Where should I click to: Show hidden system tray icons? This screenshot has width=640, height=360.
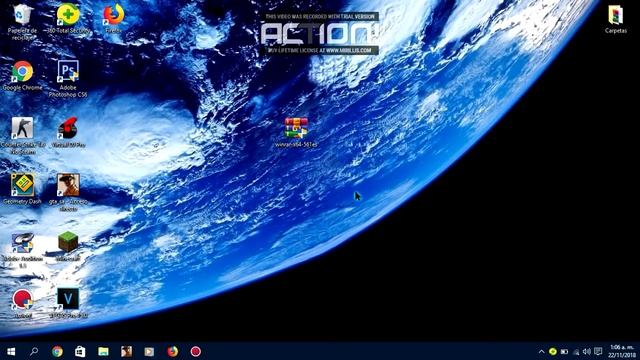click(x=541, y=351)
